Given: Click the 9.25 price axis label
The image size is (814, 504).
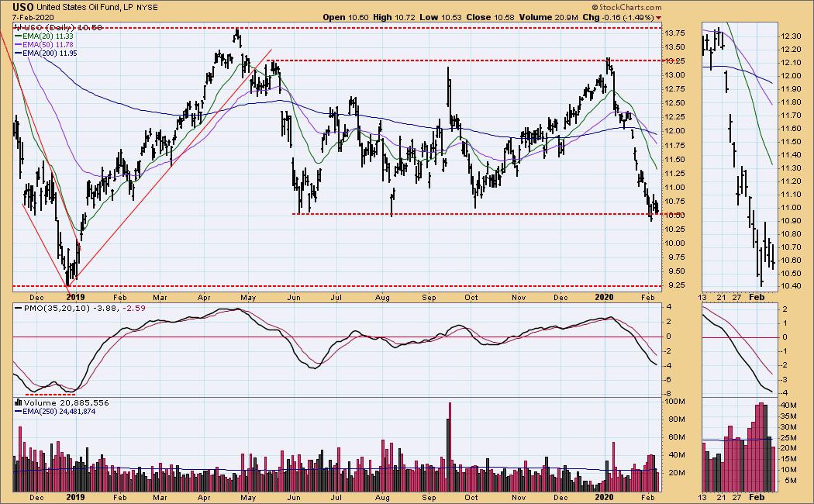Looking at the screenshot, I should coord(675,285).
